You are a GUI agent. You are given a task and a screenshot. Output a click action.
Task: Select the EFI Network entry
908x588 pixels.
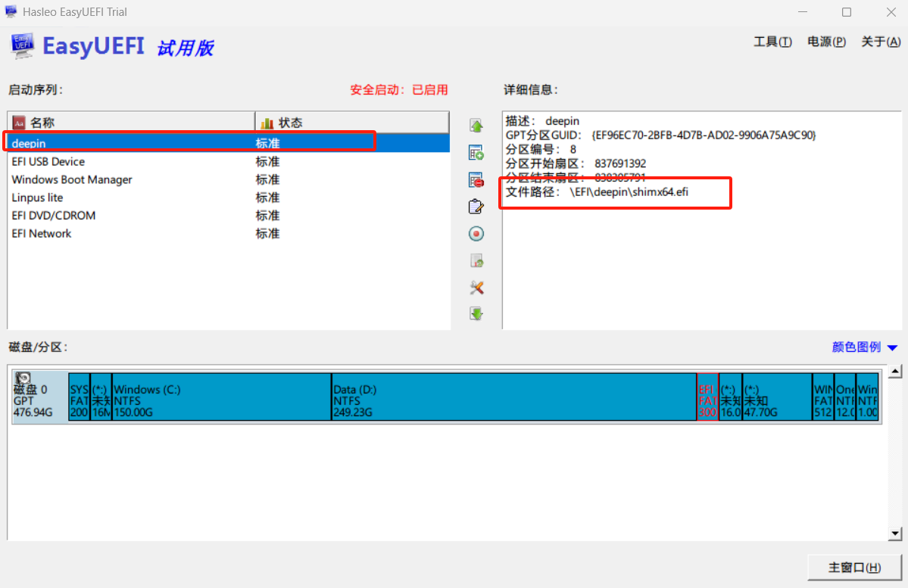click(229, 233)
